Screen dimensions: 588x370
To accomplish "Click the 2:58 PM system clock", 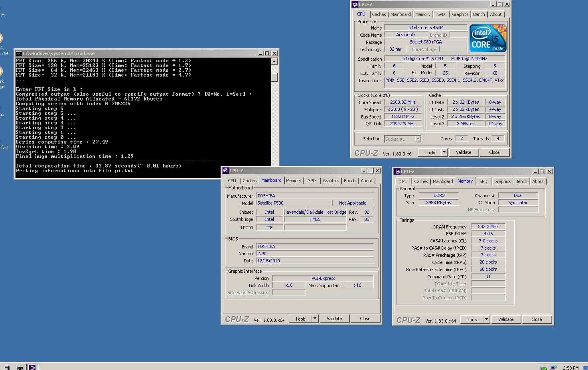I will 570,368.
